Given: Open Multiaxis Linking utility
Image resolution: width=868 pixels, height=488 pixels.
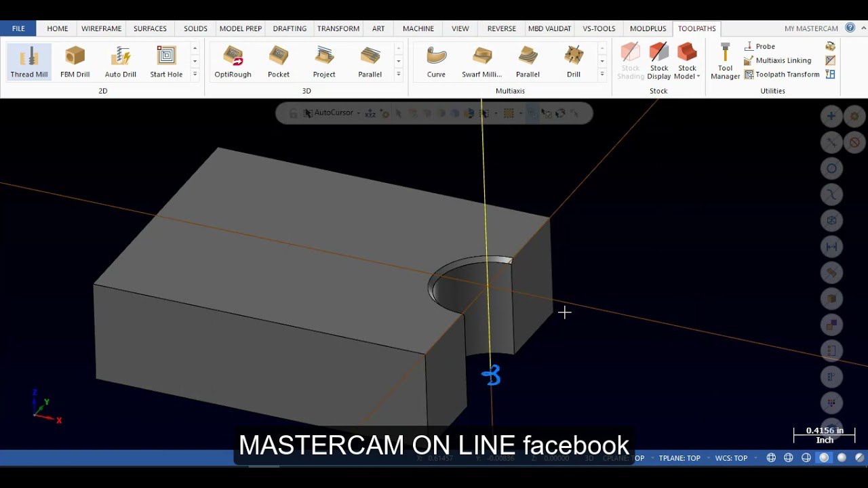Looking at the screenshot, I should pos(778,60).
